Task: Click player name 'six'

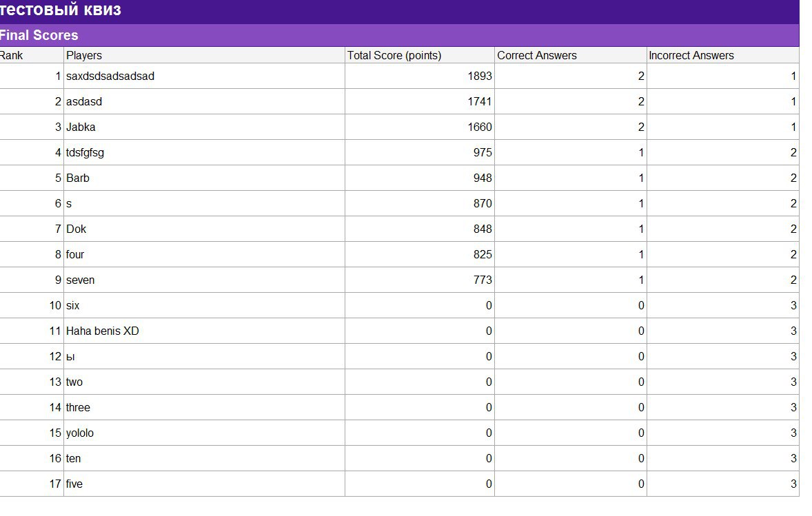Action: tap(73, 305)
